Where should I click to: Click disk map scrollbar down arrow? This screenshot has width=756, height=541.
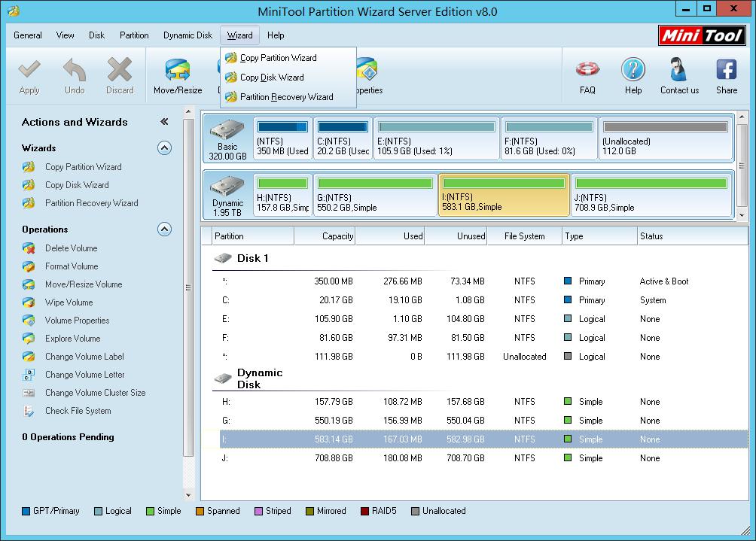(742, 215)
